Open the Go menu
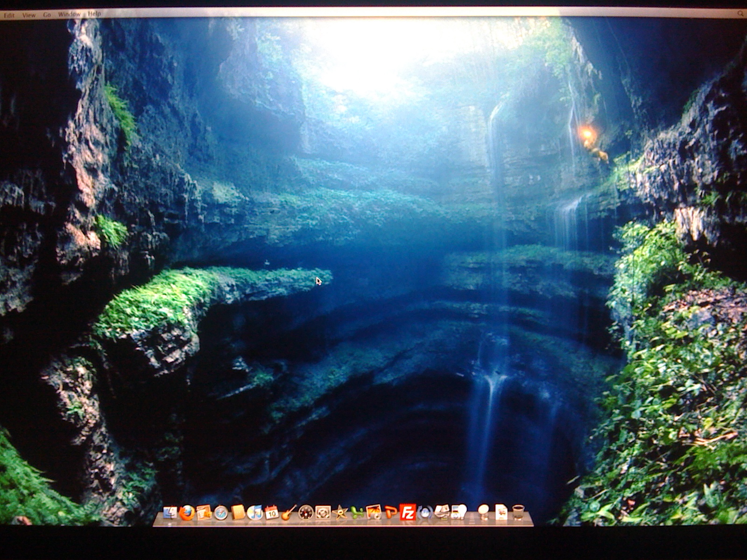747x560 pixels. click(47, 14)
